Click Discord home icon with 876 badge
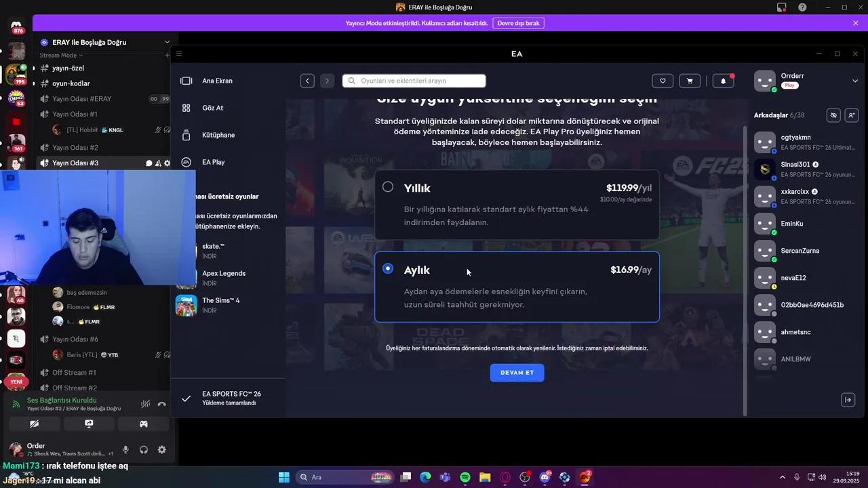868x488 pixels. click(x=17, y=26)
